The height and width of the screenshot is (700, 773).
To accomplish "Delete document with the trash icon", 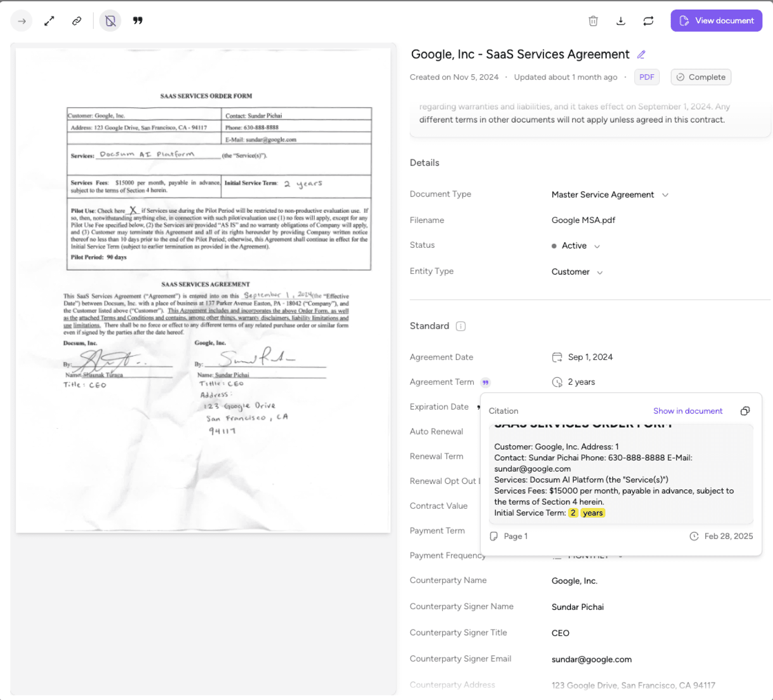I will coord(593,21).
